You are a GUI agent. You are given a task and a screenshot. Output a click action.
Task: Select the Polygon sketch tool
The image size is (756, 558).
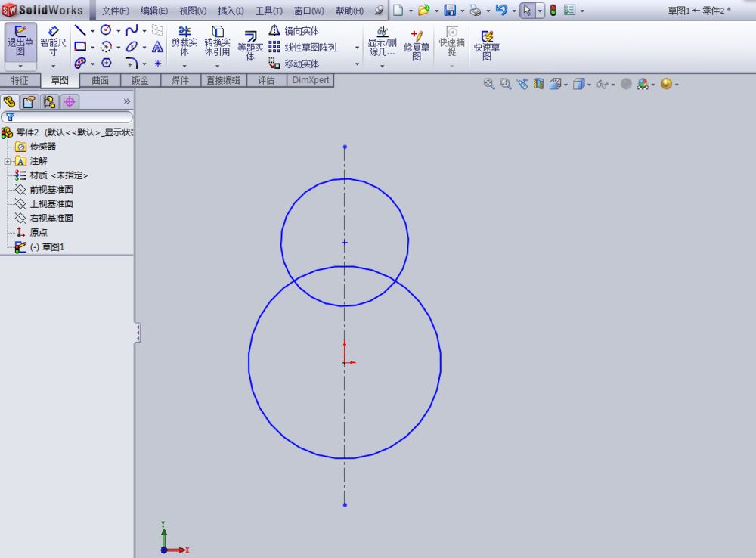pyautogui.click(x=107, y=64)
